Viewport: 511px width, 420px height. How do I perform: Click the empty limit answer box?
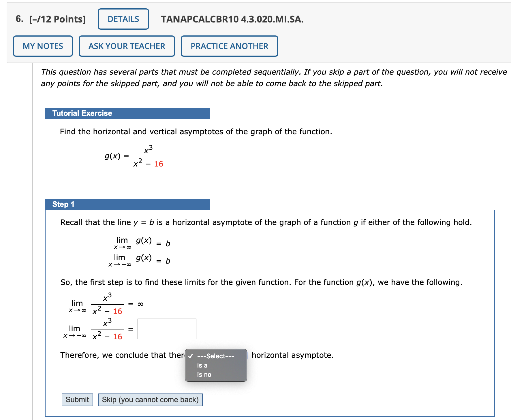click(x=166, y=329)
